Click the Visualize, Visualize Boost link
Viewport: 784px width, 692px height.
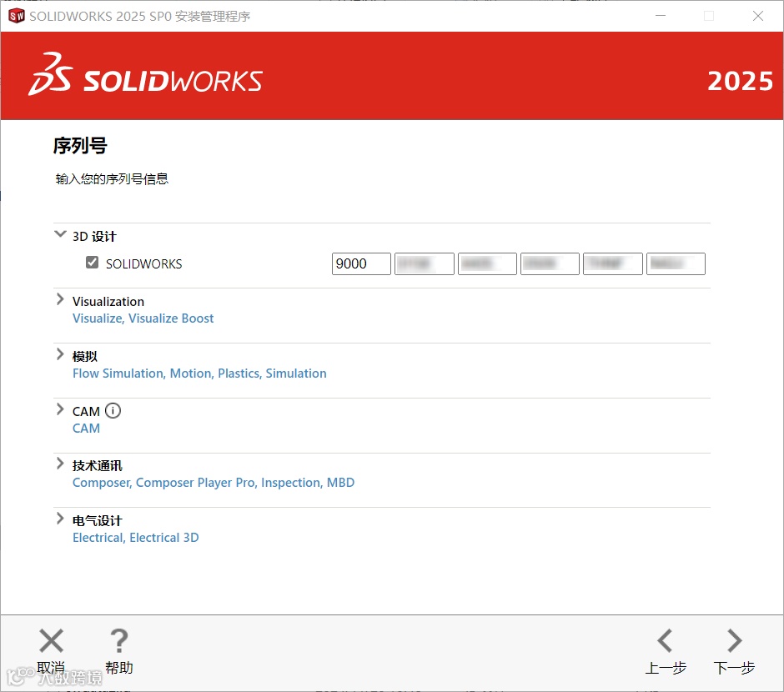point(143,318)
